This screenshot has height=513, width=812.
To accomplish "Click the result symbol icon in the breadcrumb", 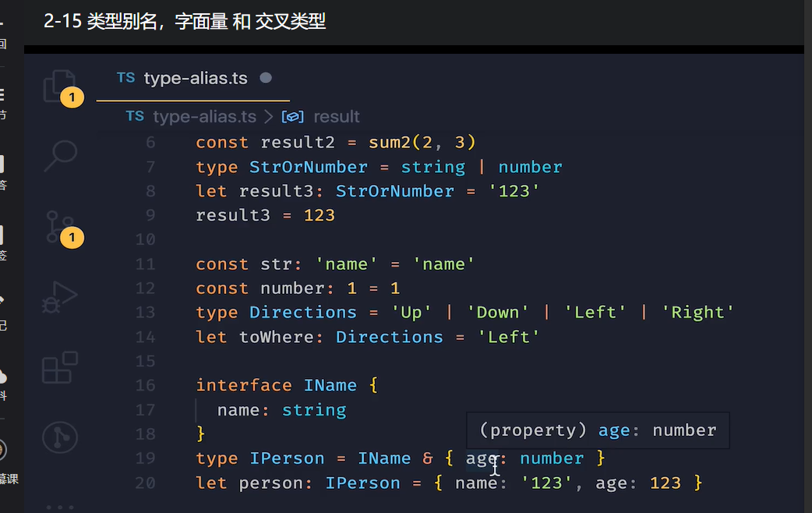I will [291, 115].
